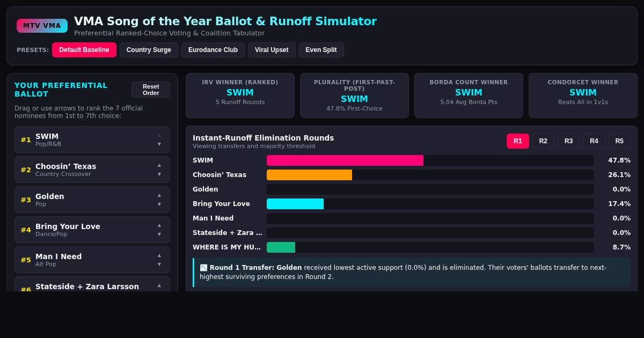Image resolution: width=644 pixels, height=338 pixels.
Task: Load the Viral Upset preset
Action: 272,50
